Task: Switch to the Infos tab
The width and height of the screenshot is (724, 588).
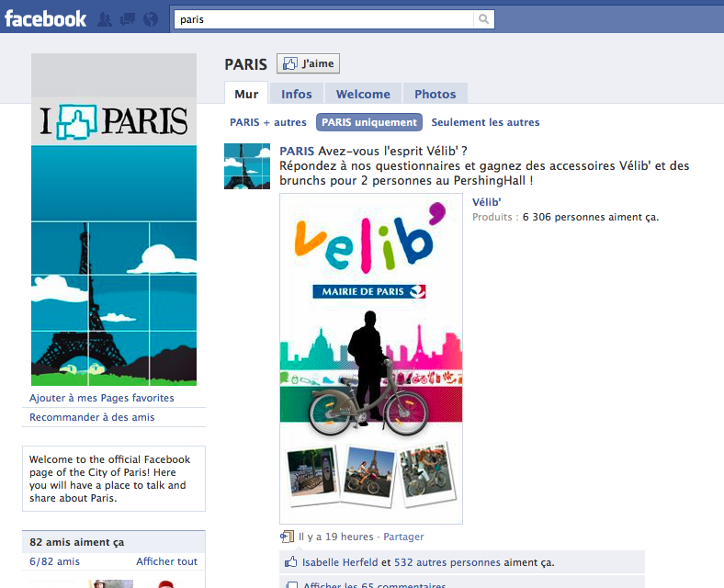Action: click(297, 94)
